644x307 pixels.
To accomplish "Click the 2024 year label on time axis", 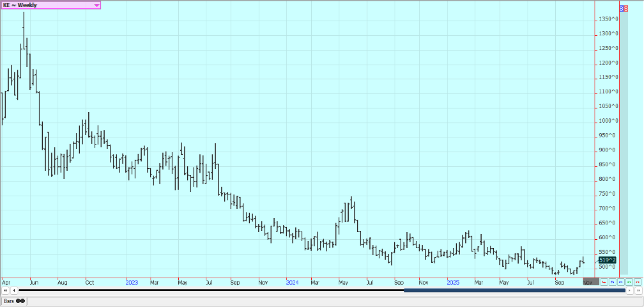I will pyautogui.click(x=292, y=282).
